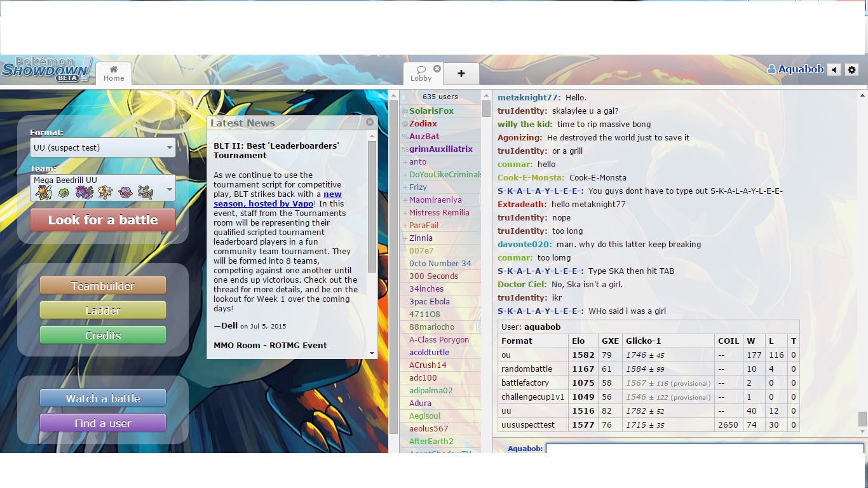Click Watch a battle
Viewport: 868px width, 488px height.
(x=103, y=398)
